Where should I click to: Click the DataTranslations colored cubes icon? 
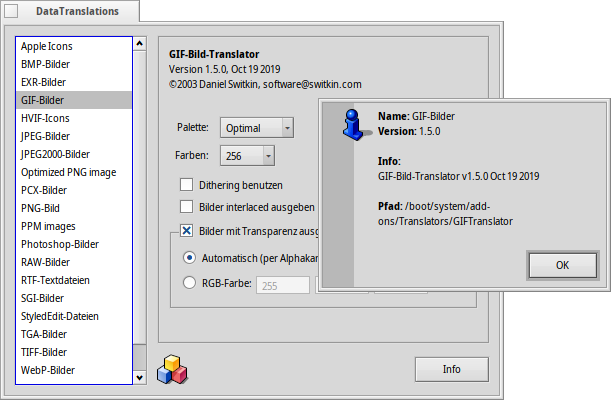(172, 369)
